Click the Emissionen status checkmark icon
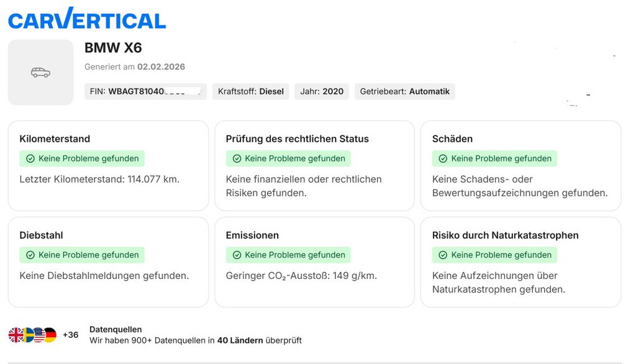This screenshot has width=636, height=364. [x=237, y=255]
